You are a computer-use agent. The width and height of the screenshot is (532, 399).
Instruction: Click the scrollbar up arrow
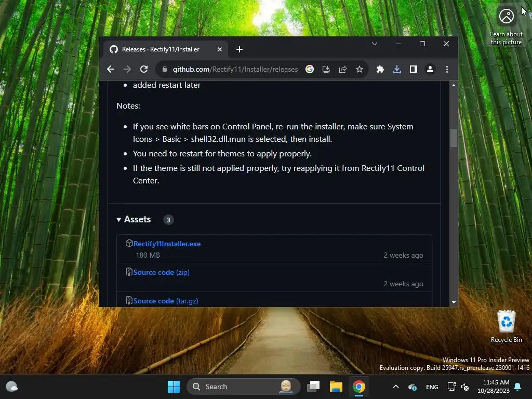pos(454,85)
